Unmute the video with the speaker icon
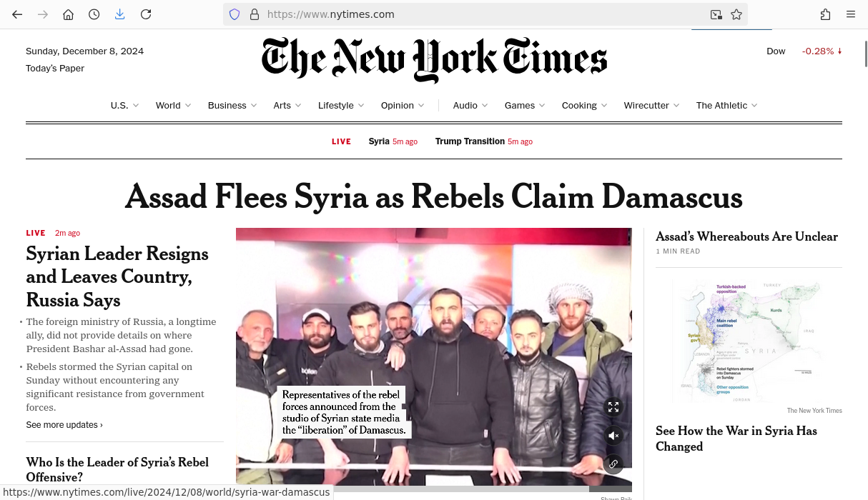Viewport: 868px width, 500px height. [613, 436]
